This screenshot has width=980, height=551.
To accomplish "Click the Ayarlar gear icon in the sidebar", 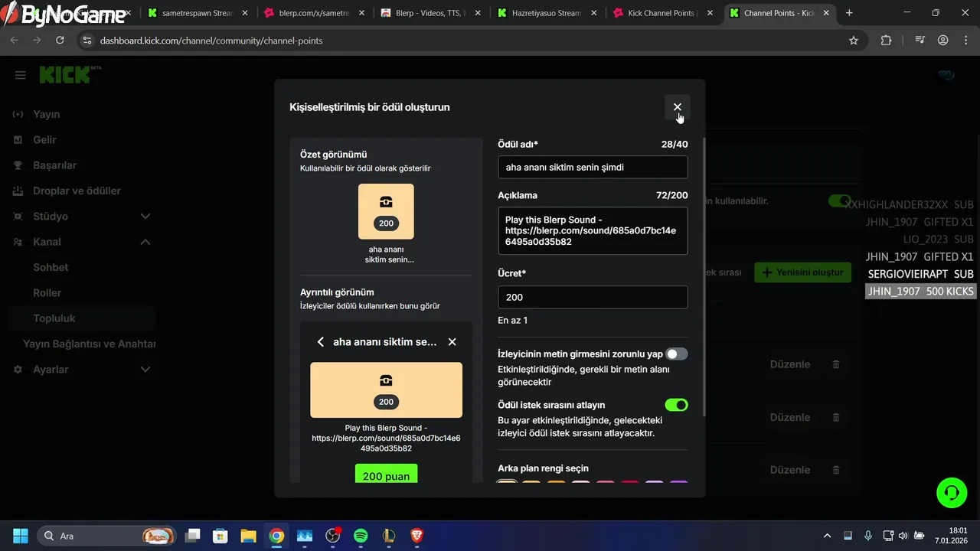I will tap(18, 369).
